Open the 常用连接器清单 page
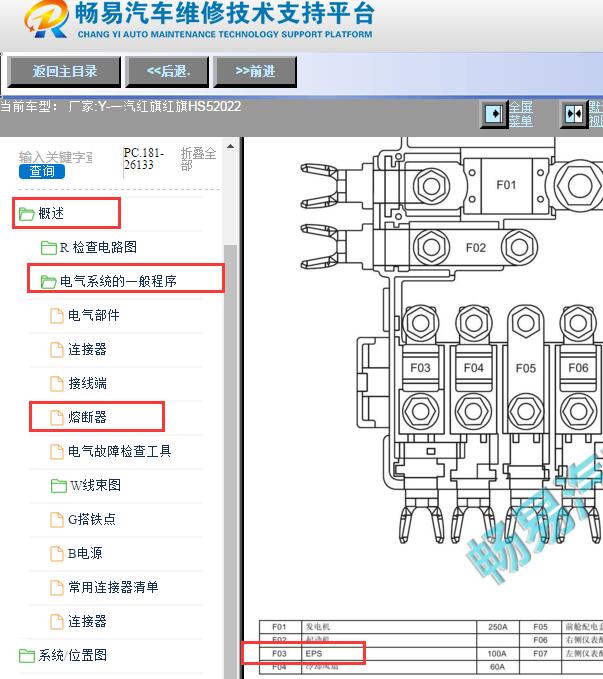Screen dimensions: 603x679 [x=113, y=587]
